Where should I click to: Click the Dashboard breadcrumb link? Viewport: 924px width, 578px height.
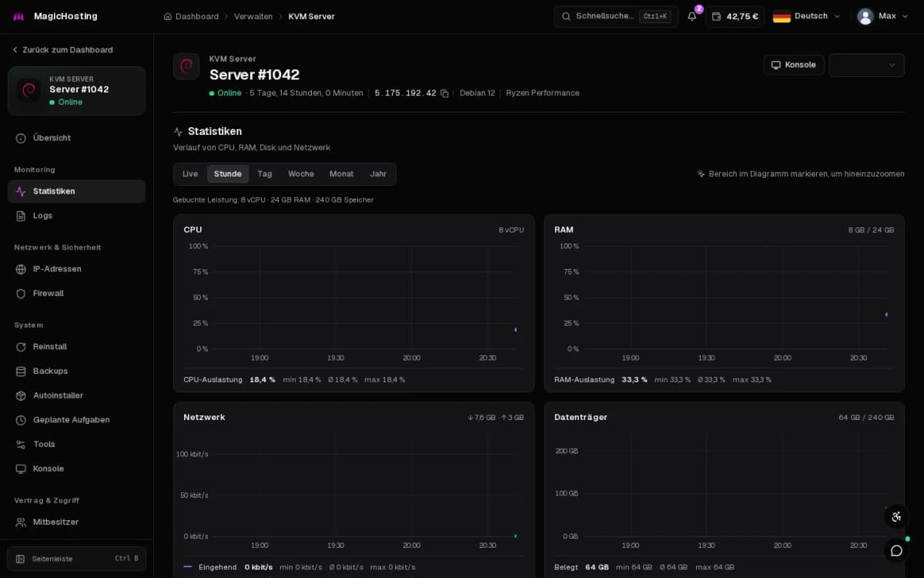tap(197, 16)
